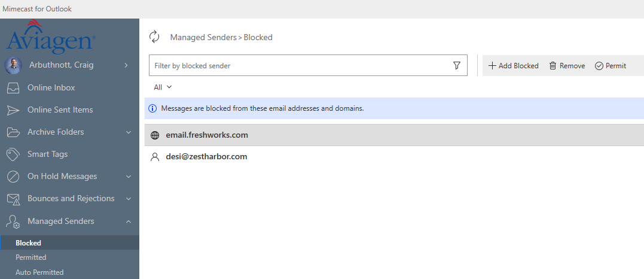Expand Bounces and Rejections menu
Screen dimensions: 644x279
coord(128,199)
